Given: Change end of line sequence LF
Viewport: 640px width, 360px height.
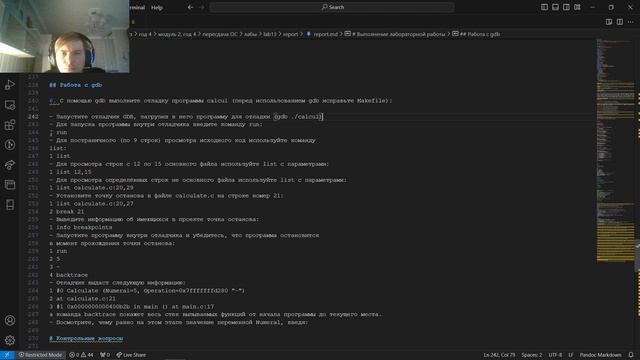Looking at the screenshot, I should 571,355.
